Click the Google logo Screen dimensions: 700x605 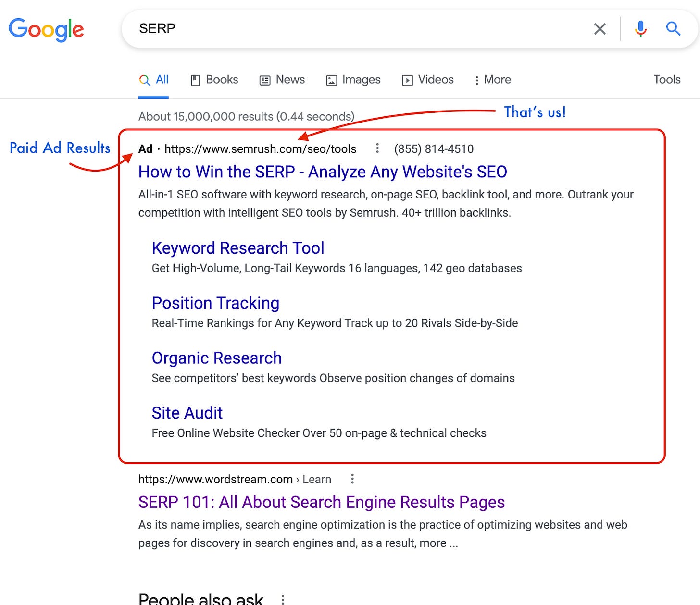tap(46, 30)
